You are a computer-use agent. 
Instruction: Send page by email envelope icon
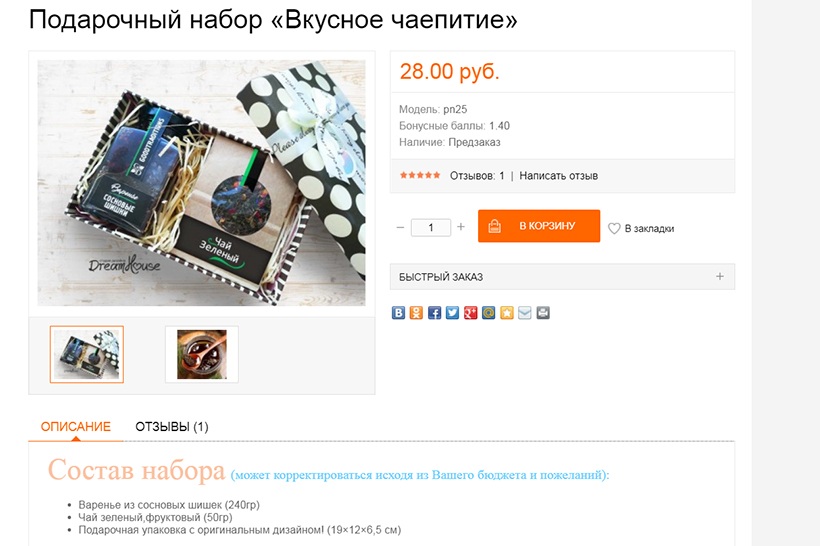(x=525, y=313)
